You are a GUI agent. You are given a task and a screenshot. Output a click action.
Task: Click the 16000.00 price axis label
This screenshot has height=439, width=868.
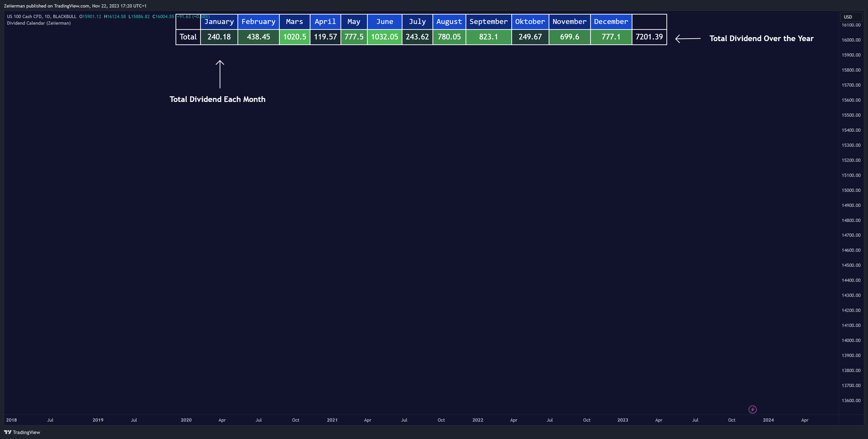click(851, 40)
